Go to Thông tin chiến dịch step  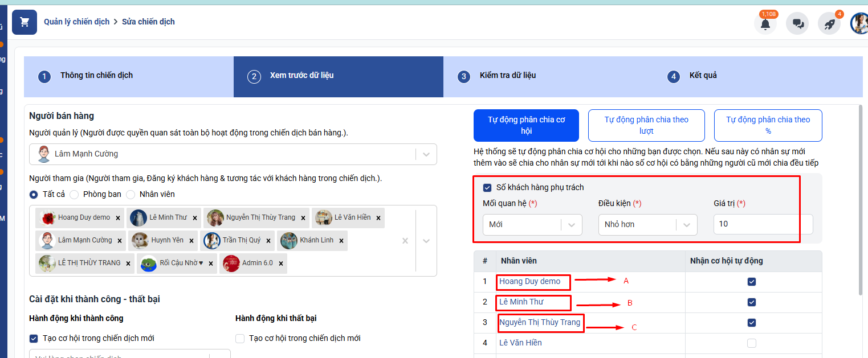coord(96,76)
